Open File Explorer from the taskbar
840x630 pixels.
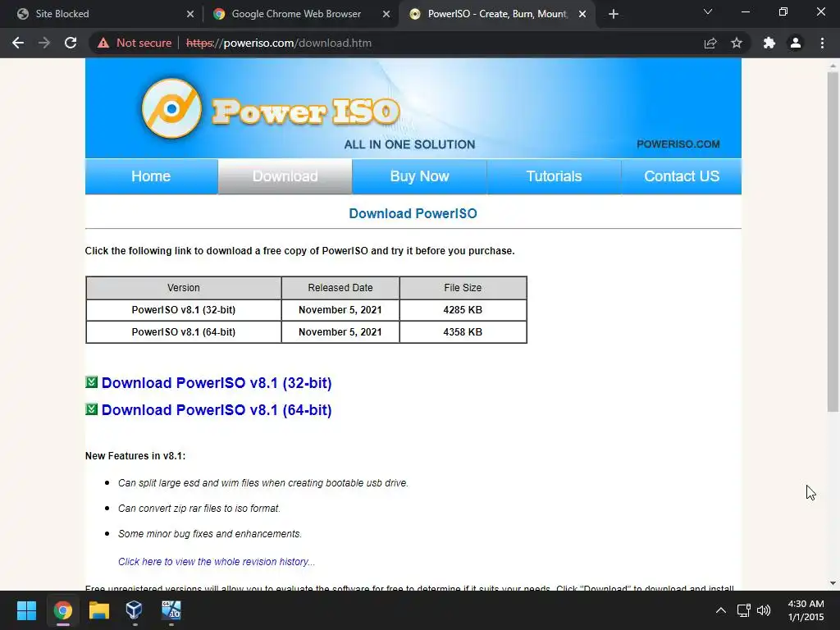(99, 610)
